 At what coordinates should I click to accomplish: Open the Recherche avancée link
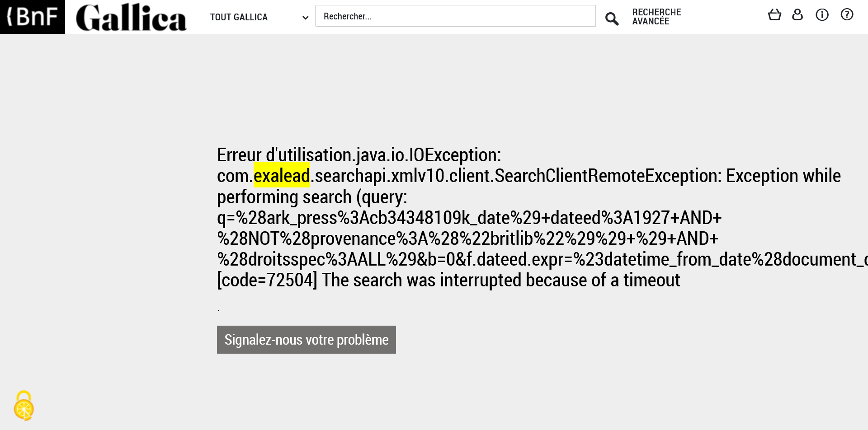coord(656,17)
